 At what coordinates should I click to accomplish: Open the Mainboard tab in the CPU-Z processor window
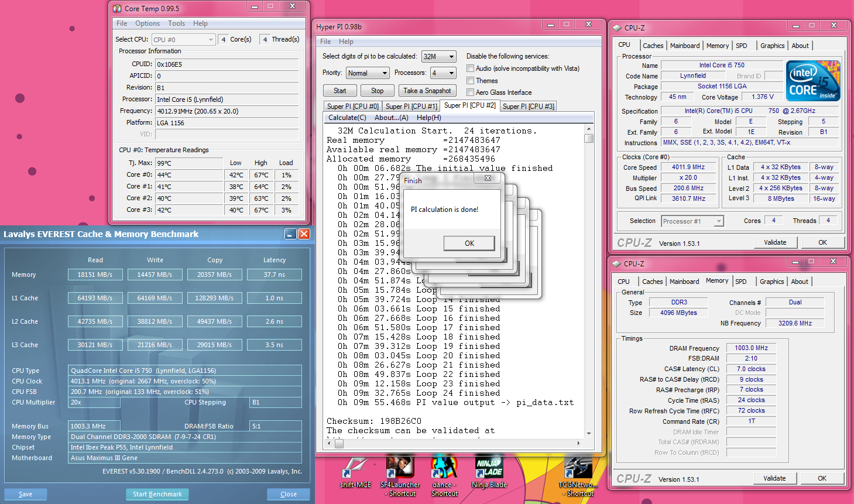[x=685, y=46]
